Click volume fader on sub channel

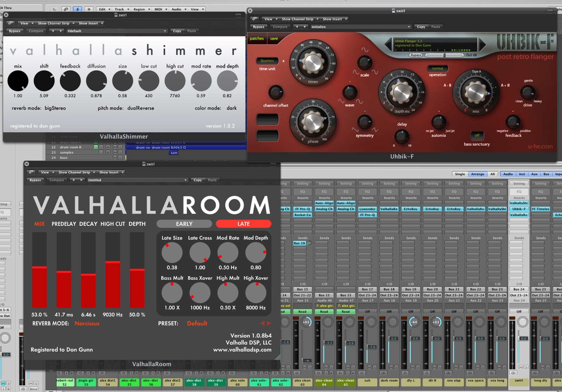click(x=372, y=346)
